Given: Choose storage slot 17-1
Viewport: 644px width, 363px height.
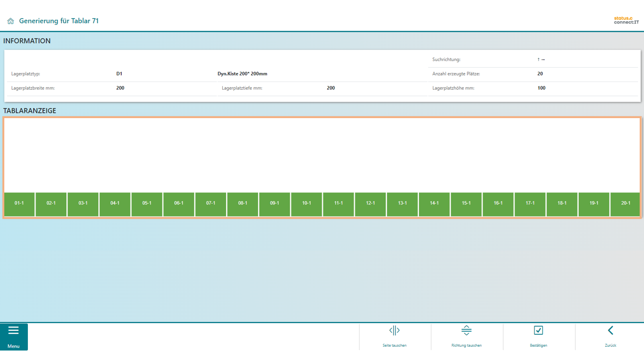Looking at the screenshot, I should click(x=530, y=204).
